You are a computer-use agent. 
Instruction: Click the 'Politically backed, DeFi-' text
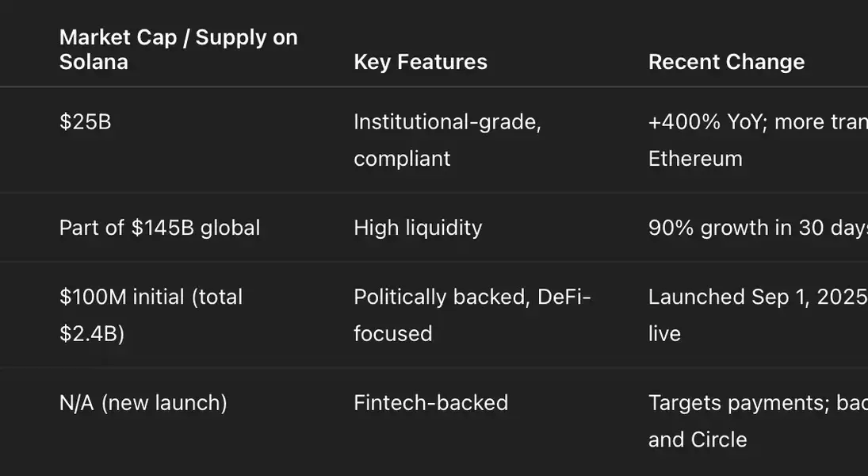[x=472, y=297]
